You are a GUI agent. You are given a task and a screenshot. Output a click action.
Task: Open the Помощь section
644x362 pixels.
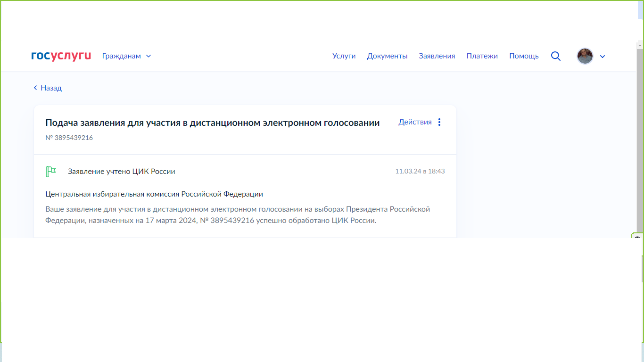point(524,56)
